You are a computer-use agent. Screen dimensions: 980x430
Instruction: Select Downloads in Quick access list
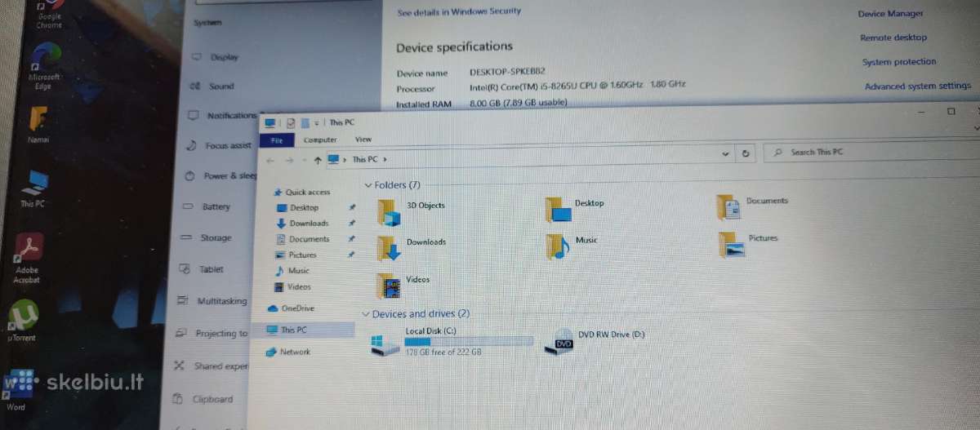[x=302, y=224]
